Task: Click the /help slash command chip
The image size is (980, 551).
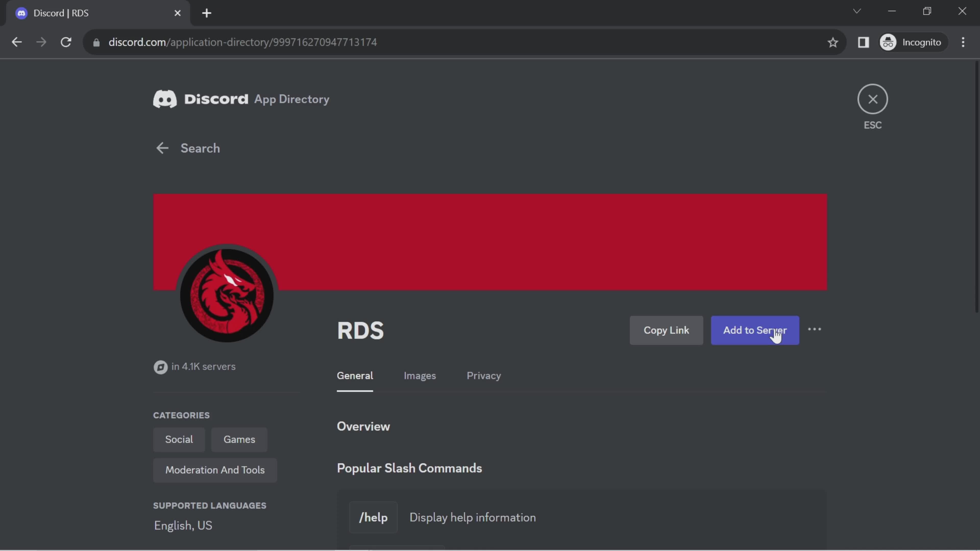Action: [373, 517]
